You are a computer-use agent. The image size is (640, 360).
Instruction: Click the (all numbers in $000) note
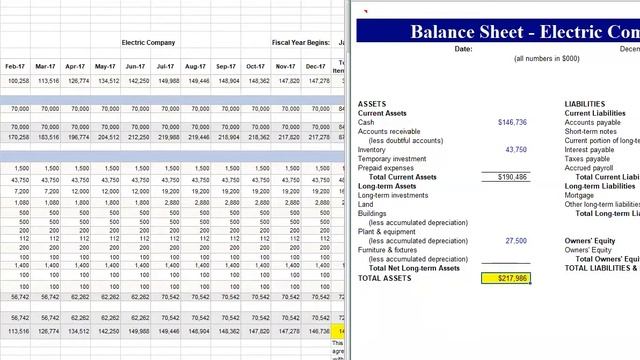coord(547,59)
